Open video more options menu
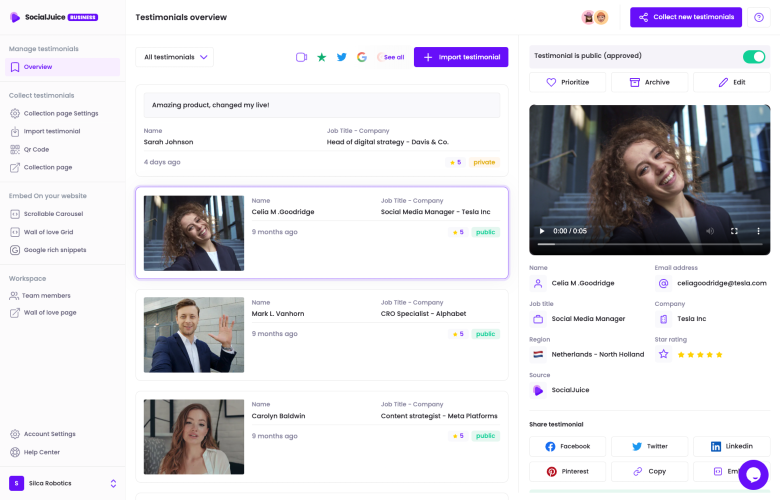Image resolution: width=780 pixels, height=500 pixels. click(758, 231)
